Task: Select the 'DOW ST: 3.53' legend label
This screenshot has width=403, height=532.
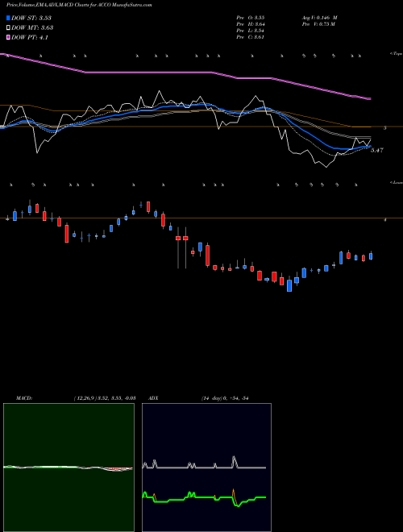Action: (x=31, y=18)
